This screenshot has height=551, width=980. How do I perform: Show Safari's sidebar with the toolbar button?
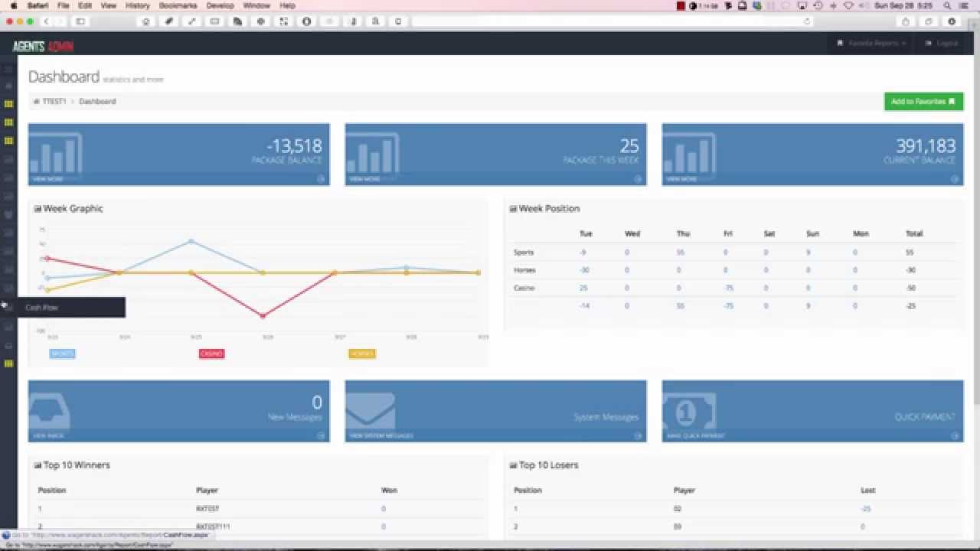coord(80,21)
